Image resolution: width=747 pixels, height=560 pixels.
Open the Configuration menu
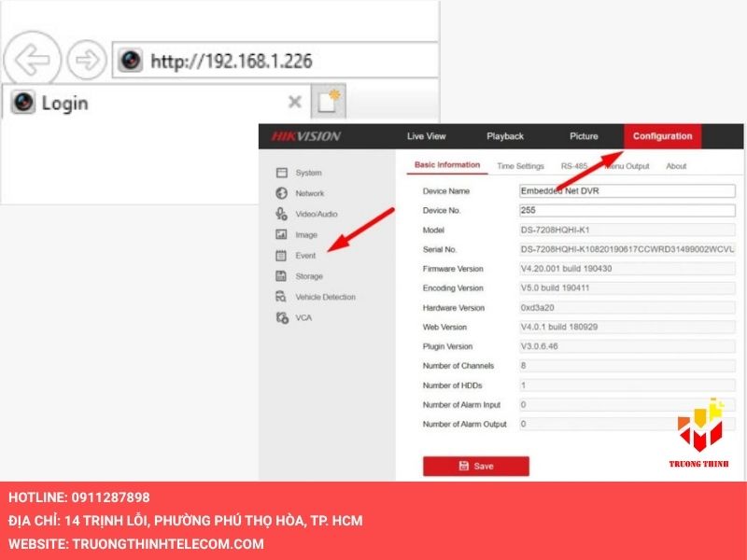tap(662, 136)
